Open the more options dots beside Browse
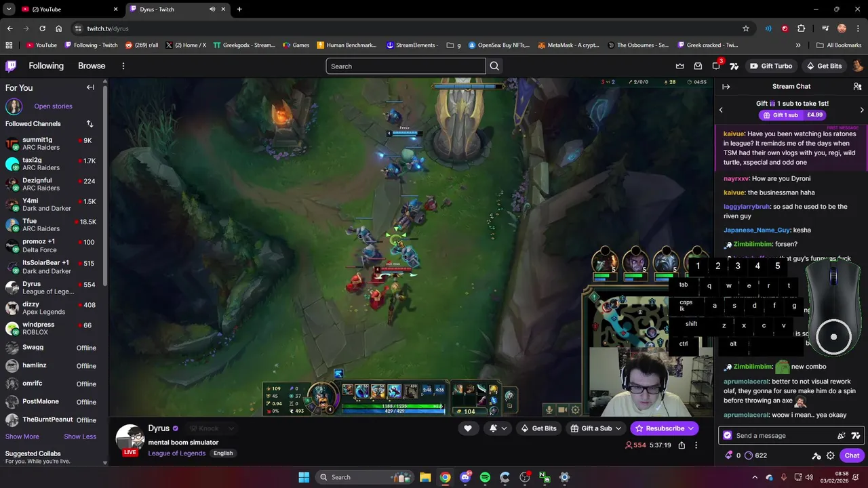The width and height of the screenshot is (868, 488). tap(123, 66)
